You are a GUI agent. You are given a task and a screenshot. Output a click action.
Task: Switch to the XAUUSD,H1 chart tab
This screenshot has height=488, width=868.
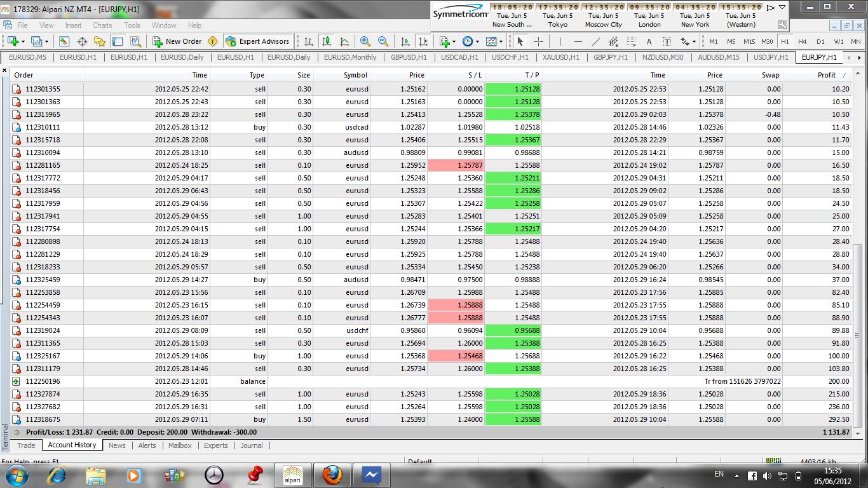coord(560,57)
